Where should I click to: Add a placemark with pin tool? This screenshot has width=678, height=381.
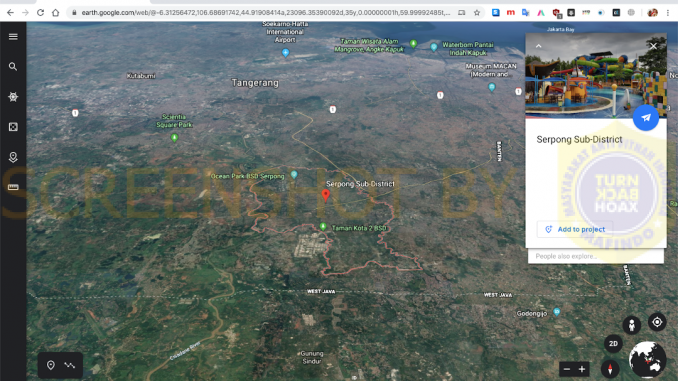tap(51, 365)
